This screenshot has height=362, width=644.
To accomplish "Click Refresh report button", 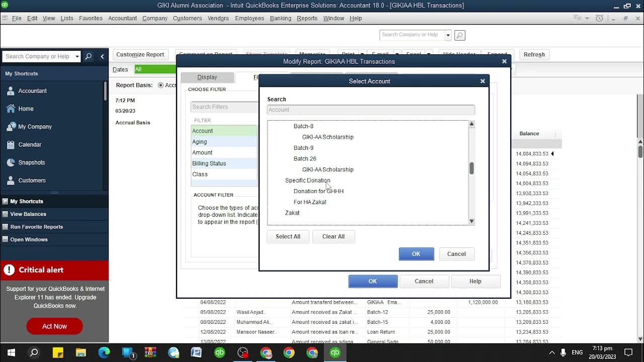I will point(534,54).
